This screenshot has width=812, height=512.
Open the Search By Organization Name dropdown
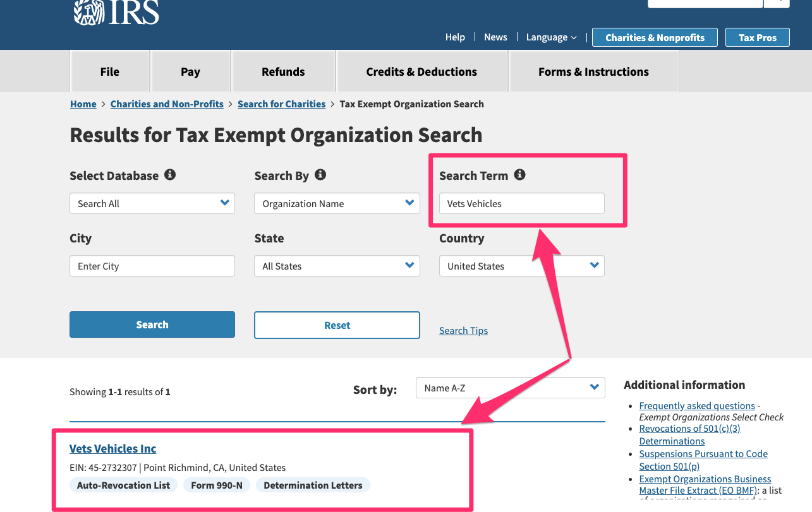pyautogui.click(x=337, y=203)
